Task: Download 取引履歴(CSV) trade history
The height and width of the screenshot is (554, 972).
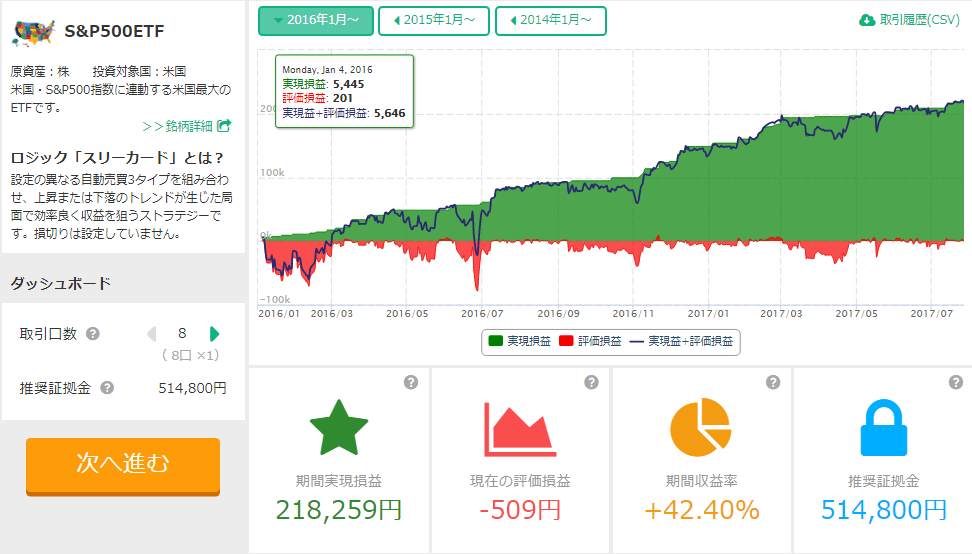Action: [909, 20]
